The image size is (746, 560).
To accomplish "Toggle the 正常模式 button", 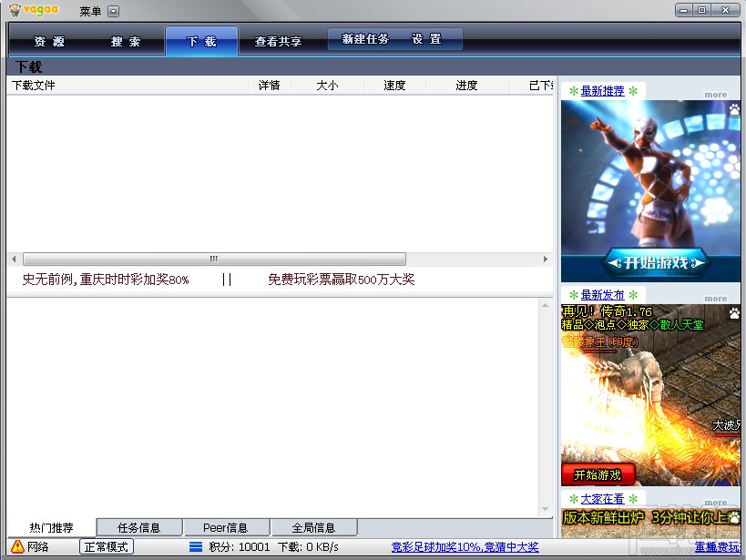I will coord(106,546).
